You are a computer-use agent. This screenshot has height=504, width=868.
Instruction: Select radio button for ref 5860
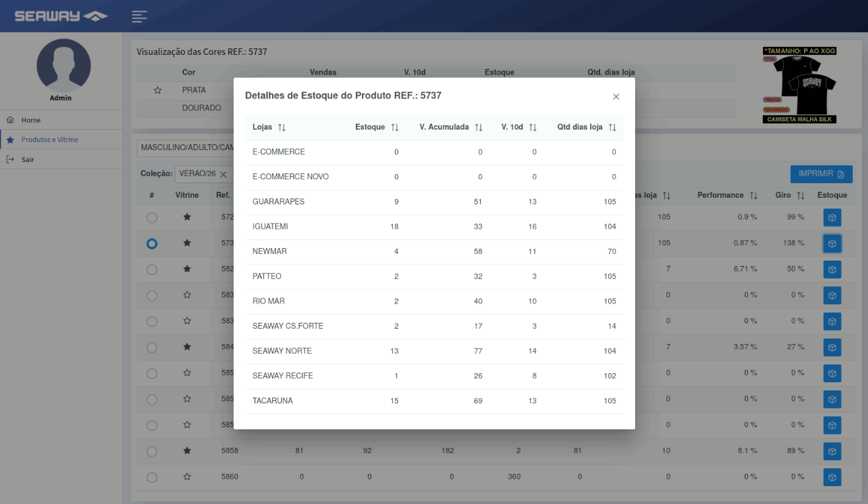point(152,478)
